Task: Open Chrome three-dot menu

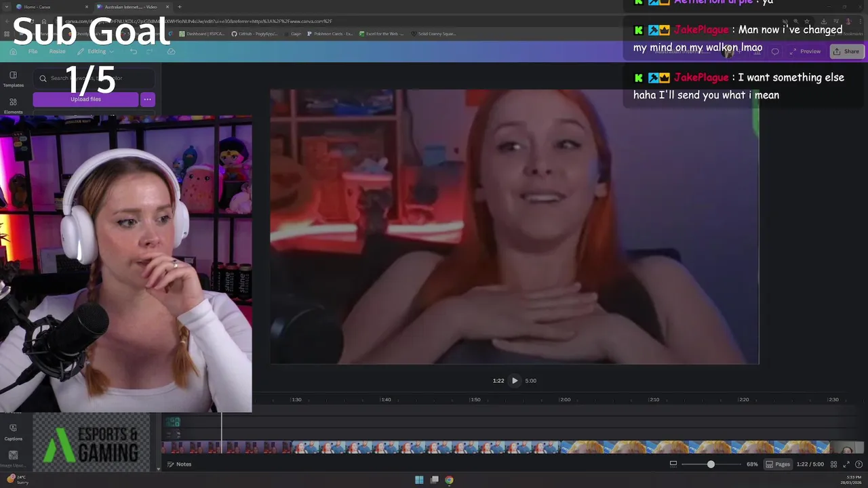Action: pos(860,21)
